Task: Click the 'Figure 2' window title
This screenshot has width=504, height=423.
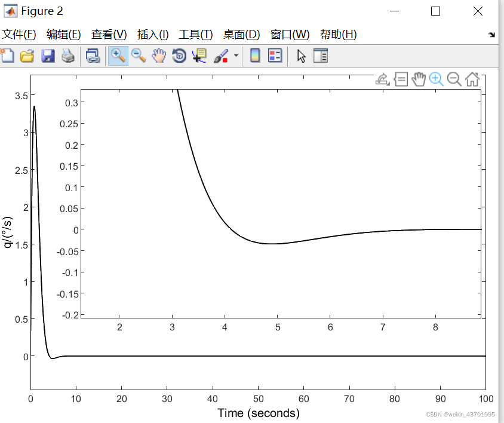Action: (x=42, y=11)
